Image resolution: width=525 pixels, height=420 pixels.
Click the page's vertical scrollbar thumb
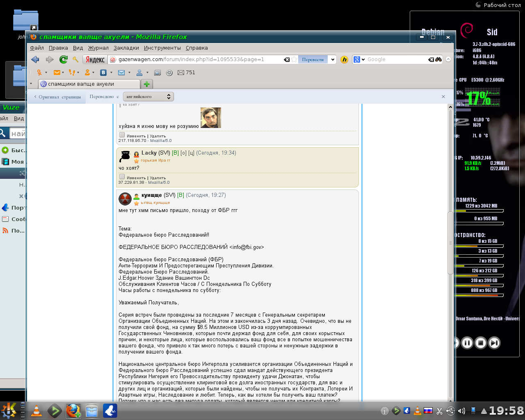point(450,243)
